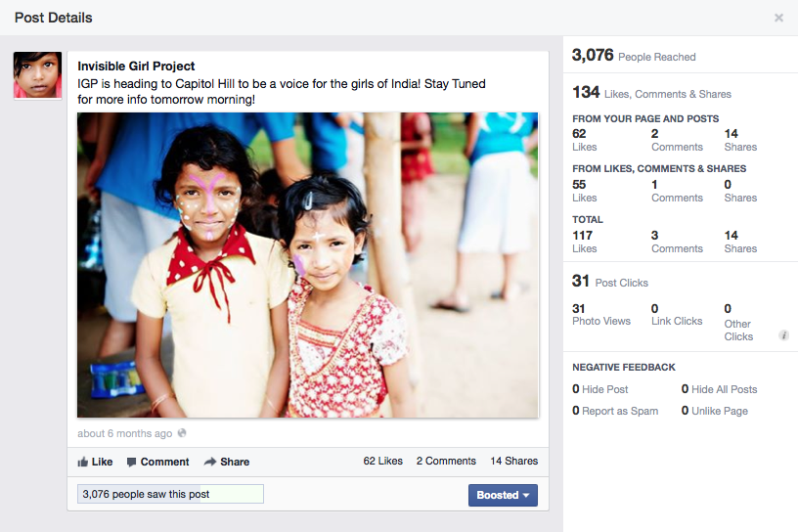
Task: Click the Like thumbs-up icon
Action: click(82, 462)
